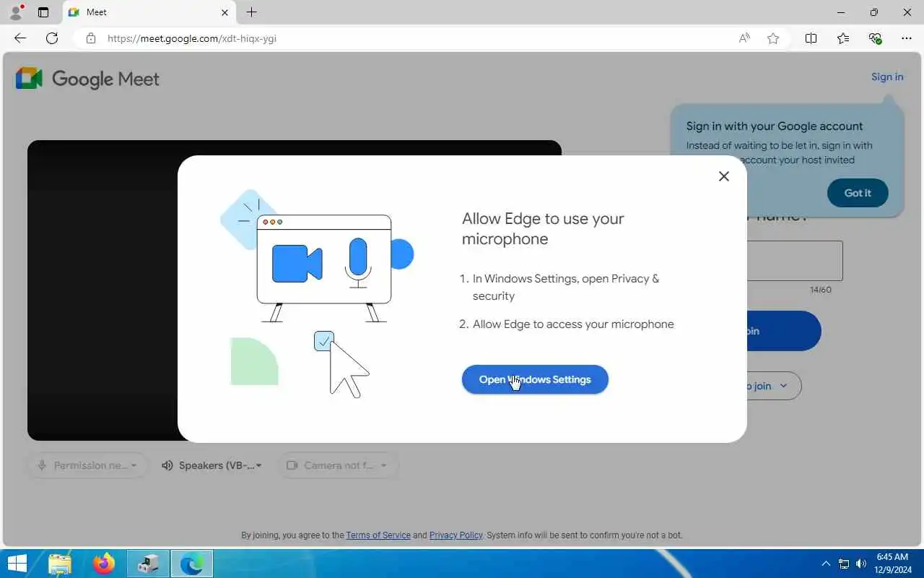View site information lock icon
Screen dimensions: 924x578
click(90, 38)
